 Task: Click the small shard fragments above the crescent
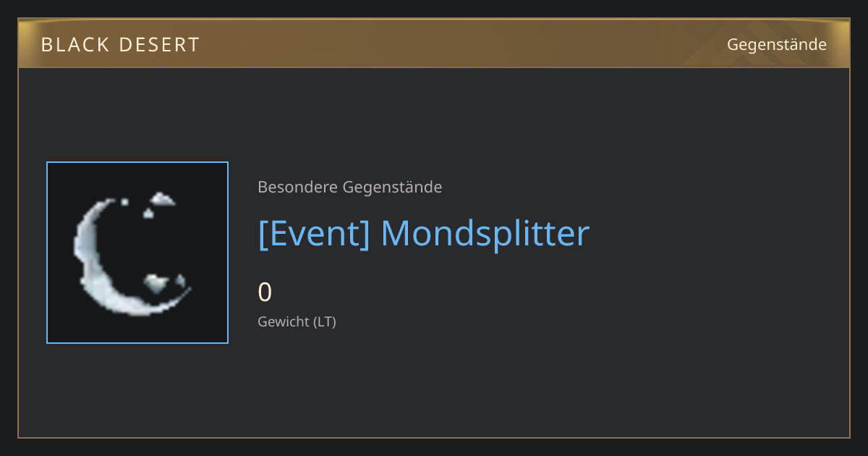click(x=152, y=203)
